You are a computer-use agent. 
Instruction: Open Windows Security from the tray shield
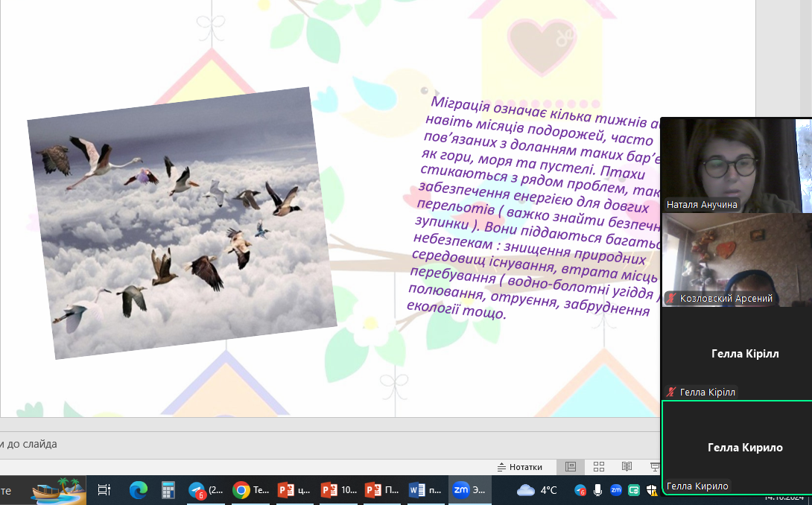point(652,490)
